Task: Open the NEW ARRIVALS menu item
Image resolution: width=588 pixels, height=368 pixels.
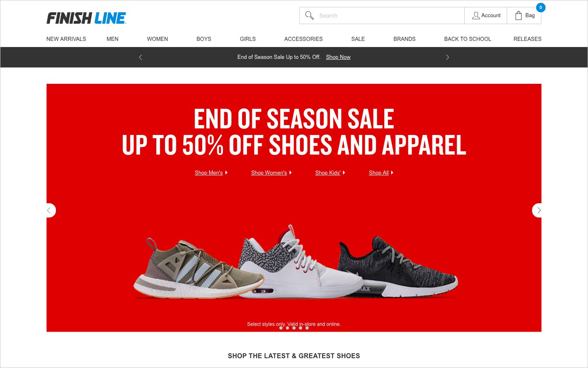Action: coord(66,39)
